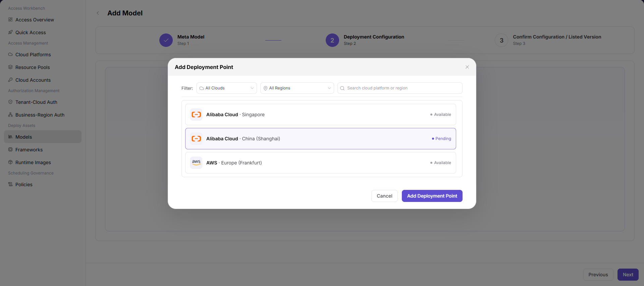Go to Cloud Platforms menu item
This screenshot has width=644, height=286.
(x=43, y=55)
